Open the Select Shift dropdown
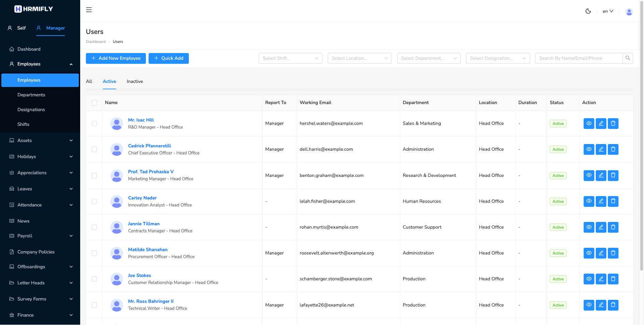Viewport: 644px width, 325px height. click(290, 58)
